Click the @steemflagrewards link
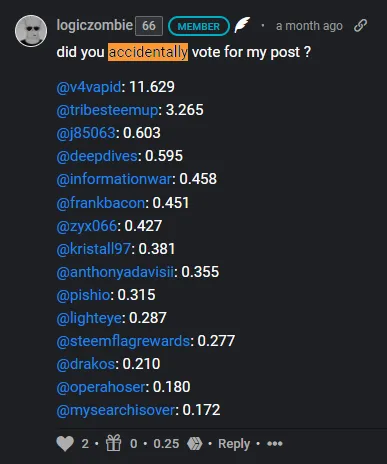Screen dimensions: 387x464 (123, 341)
